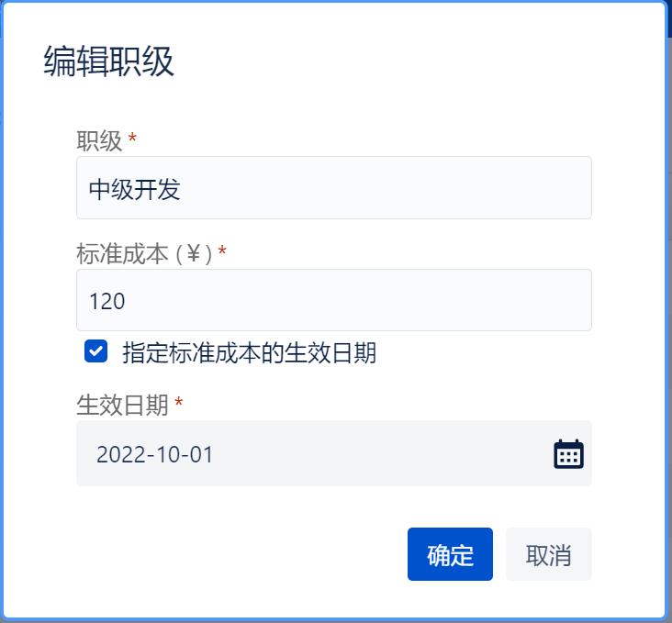The height and width of the screenshot is (623, 672).
Task: Place cursor on the 120 cost value
Action: (107, 301)
